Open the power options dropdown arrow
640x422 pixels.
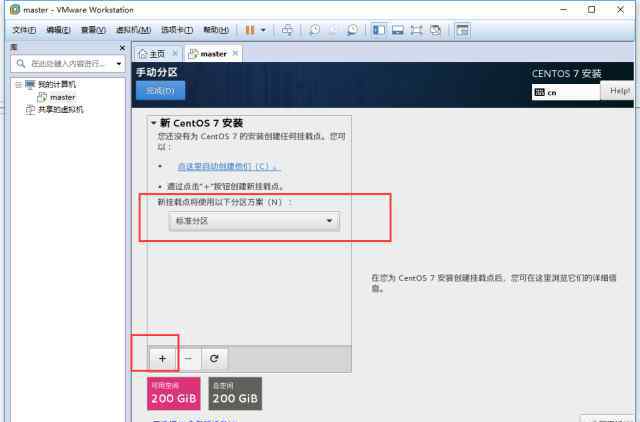(x=263, y=30)
